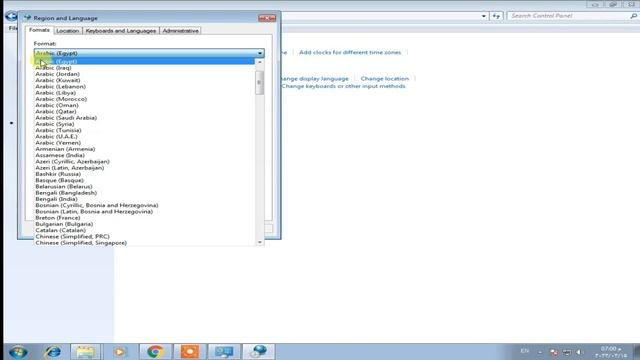640x360 pixels.
Task: Click Change keyboards or other input methods
Action: pos(343,86)
